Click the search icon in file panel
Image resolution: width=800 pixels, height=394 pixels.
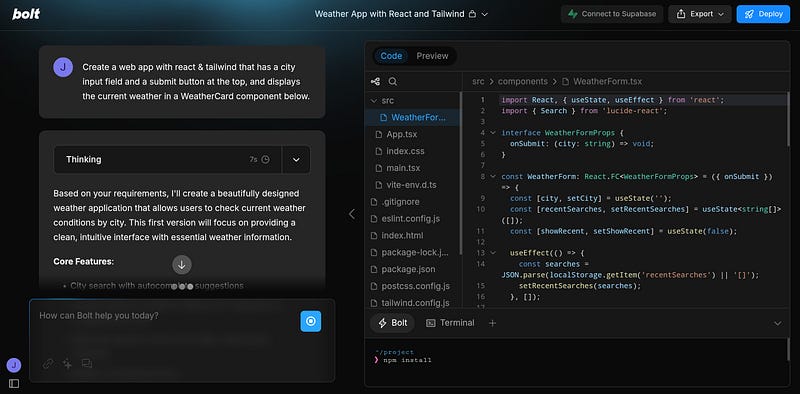(x=393, y=82)
